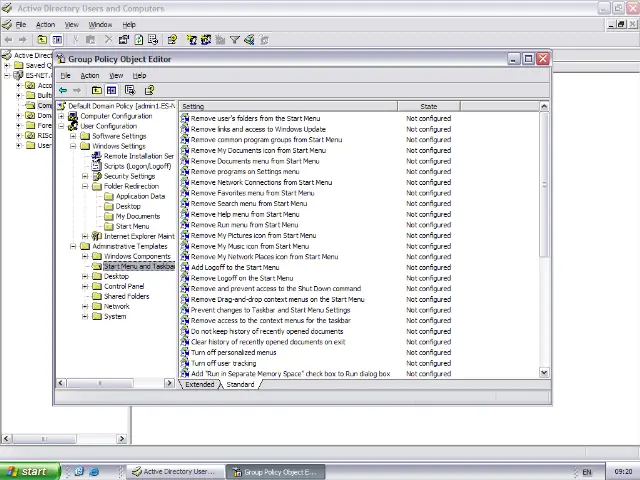Expand Security Settings node

(x=85, y=176)
